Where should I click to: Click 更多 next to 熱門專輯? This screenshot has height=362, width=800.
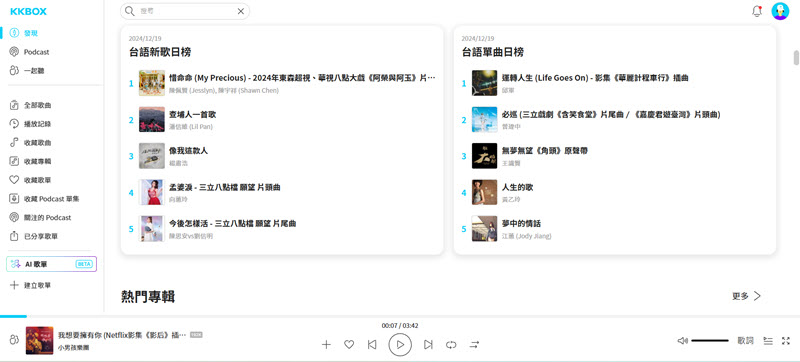(x=746, y=296)
